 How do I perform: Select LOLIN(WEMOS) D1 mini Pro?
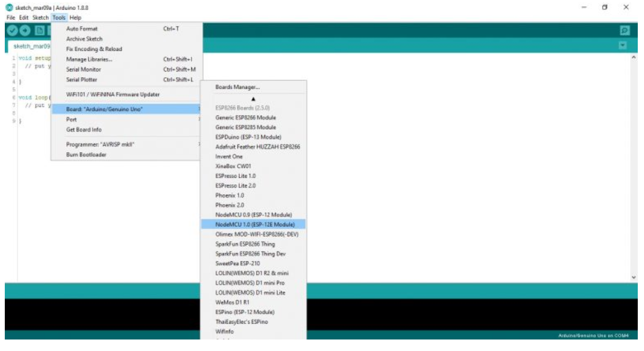click(253, 283)
